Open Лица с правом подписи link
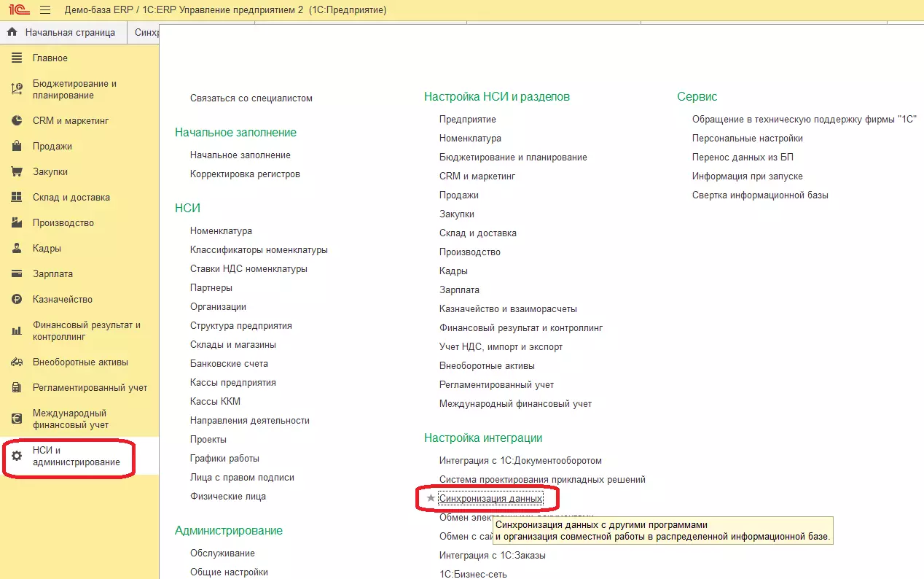Screen dimensions: 924x579 (x=242, y=478)
